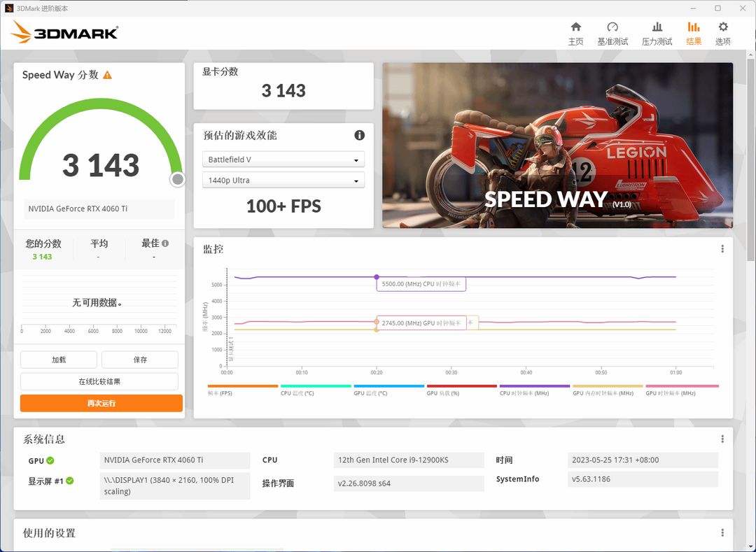Click the orange 再次运行 run again button
The height and width of the screenshot is (552, 756).
tap(101, 403)
